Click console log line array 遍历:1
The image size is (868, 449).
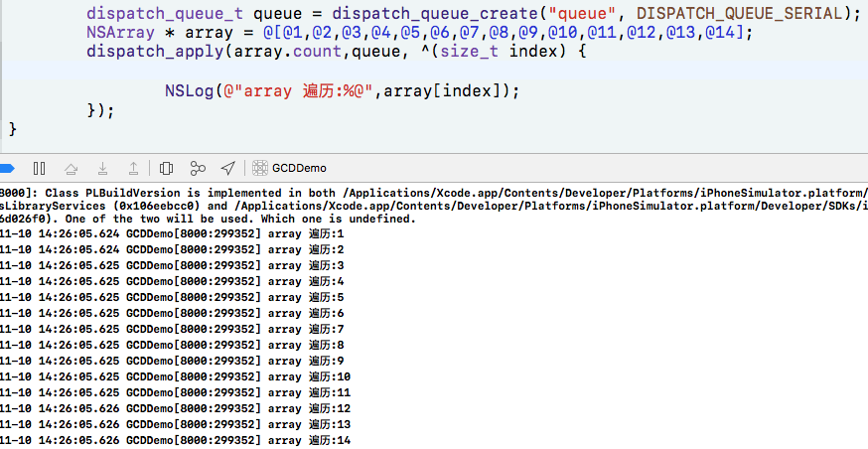[172, 234]
